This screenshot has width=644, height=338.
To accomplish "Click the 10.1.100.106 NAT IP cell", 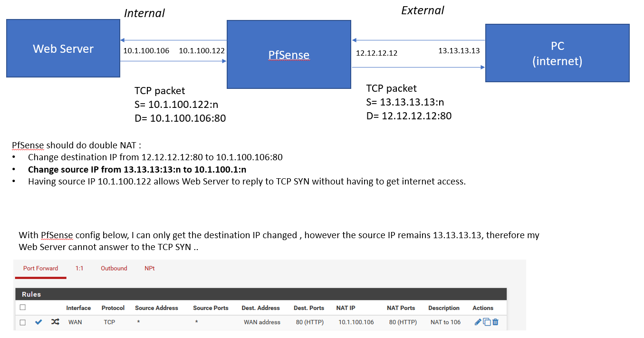I will tap(356, 322).
